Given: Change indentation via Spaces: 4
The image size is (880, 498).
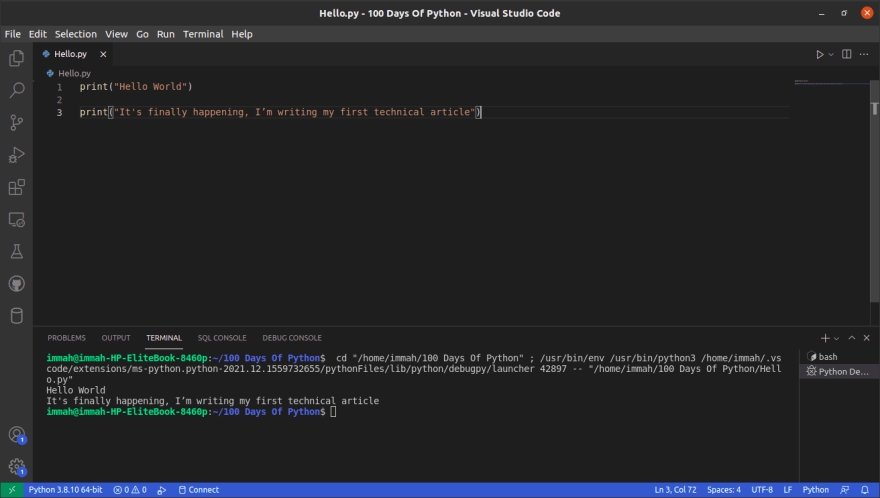Looking at the screenshot, I should tap(723, 490).
